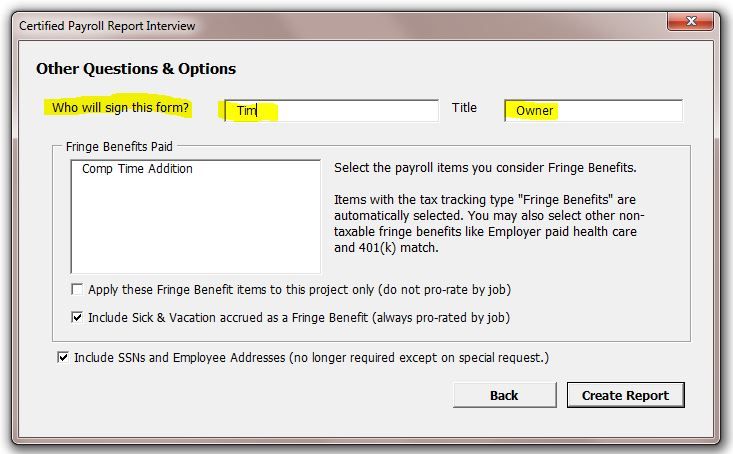
Task: Enable the 'Apply these Fringe Benefit items' checkbox
Action: [x=78, y=290]
